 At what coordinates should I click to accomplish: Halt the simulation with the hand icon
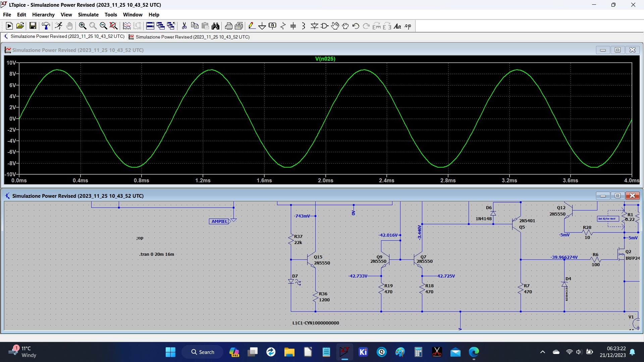[x=69, y=26]
